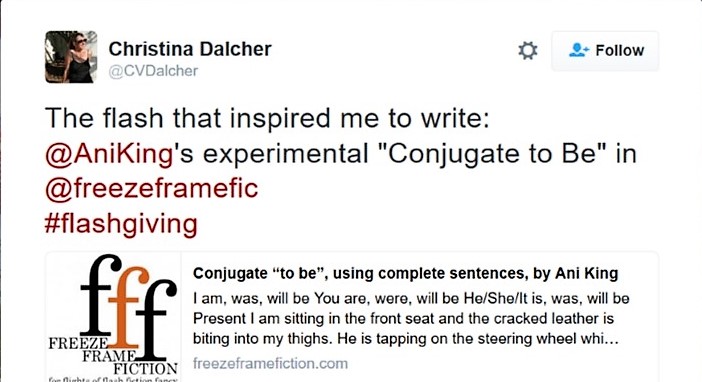Image resolution: width=702 pixels, height=382 pixels.
Task: Follow Christina Dalcher
Action: pyautogui.click(x=605, y=51)
